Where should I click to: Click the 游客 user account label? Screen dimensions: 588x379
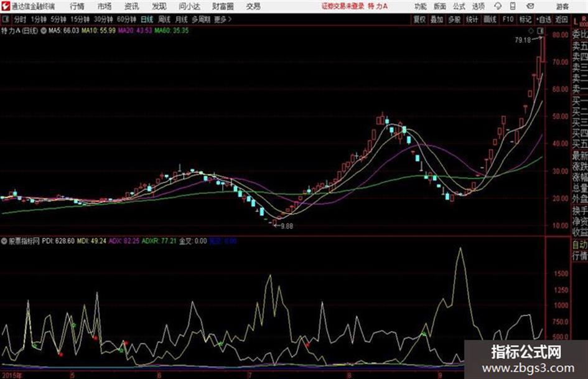562,6
